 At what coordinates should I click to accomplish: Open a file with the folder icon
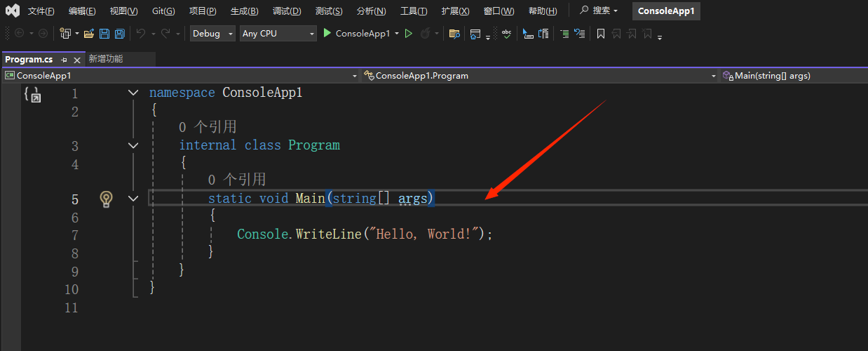(88, 34)
